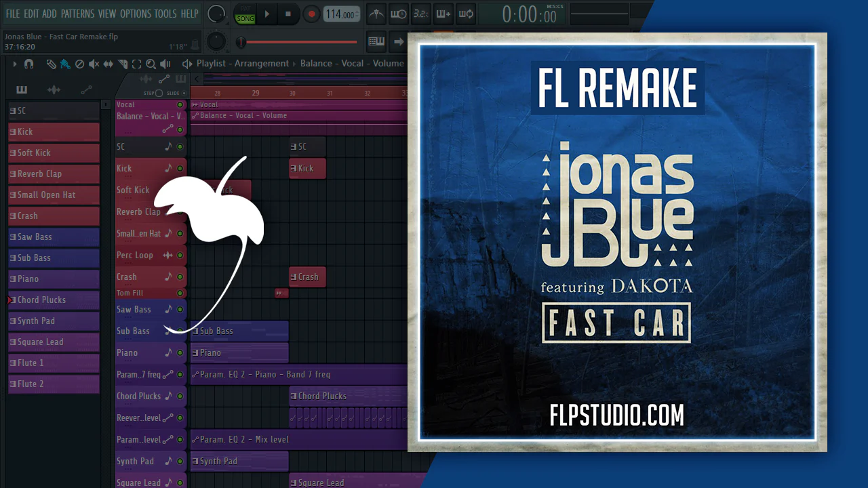Click the note icon on SC track
The image size is (868, 488).
click(x=169, y=146)
